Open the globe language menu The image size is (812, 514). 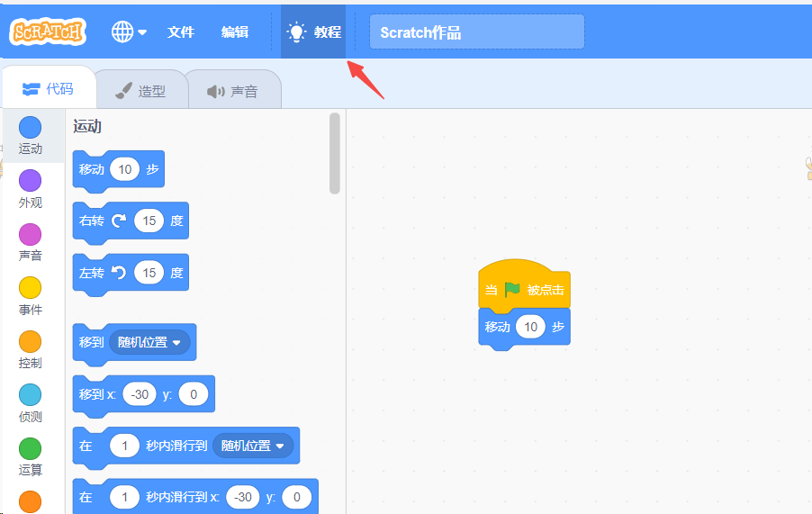coord(129,32)
